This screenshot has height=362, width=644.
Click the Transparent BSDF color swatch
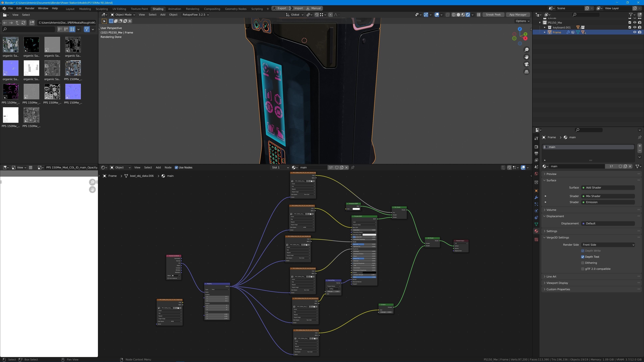pos(356,209)
